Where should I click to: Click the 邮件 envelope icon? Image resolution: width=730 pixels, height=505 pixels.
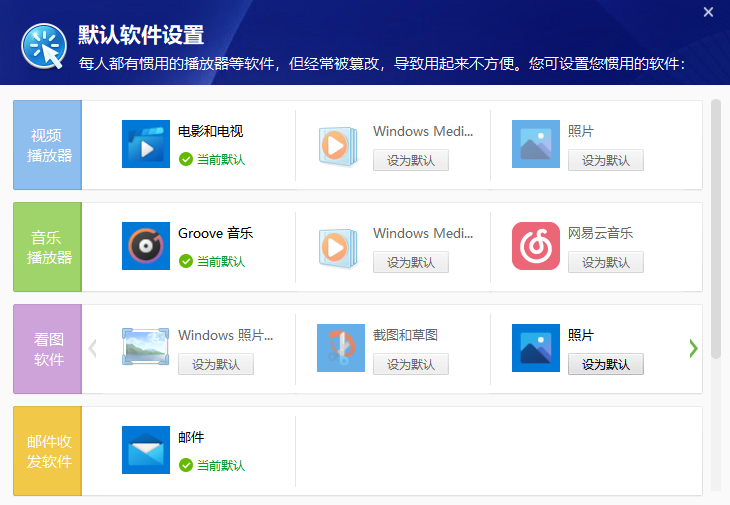(x=146, y=451)
